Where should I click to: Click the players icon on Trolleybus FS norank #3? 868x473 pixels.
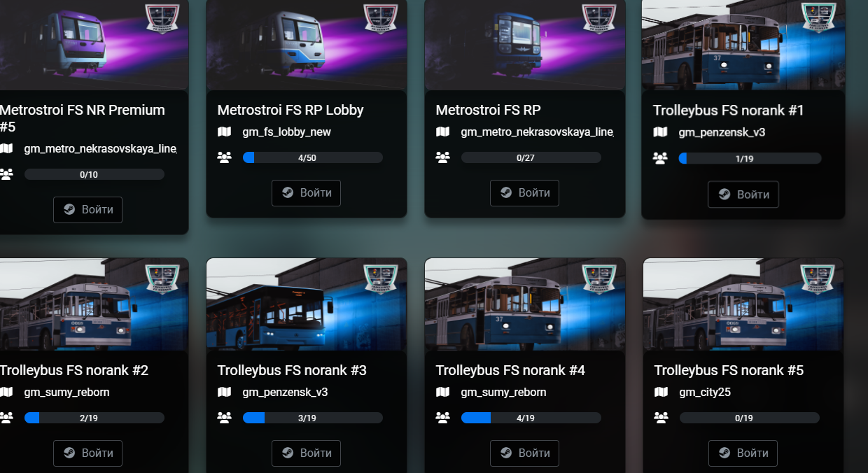(x=224, y=418)
